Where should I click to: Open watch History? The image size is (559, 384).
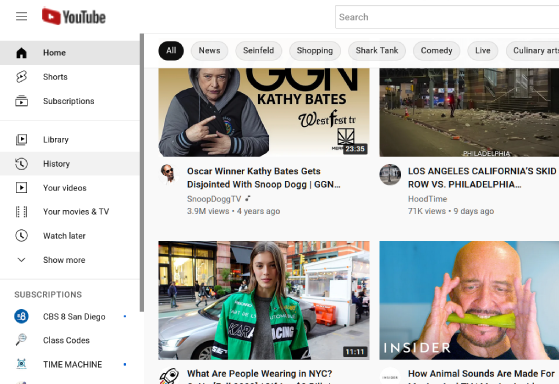click(x=70, y=164)
